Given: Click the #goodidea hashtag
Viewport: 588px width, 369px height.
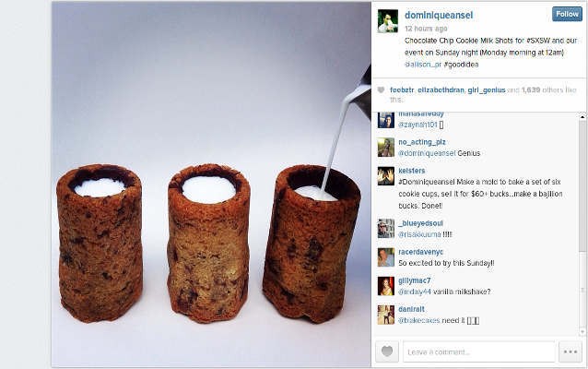Looking at the screenshot, I should click(x=461, y=65).
